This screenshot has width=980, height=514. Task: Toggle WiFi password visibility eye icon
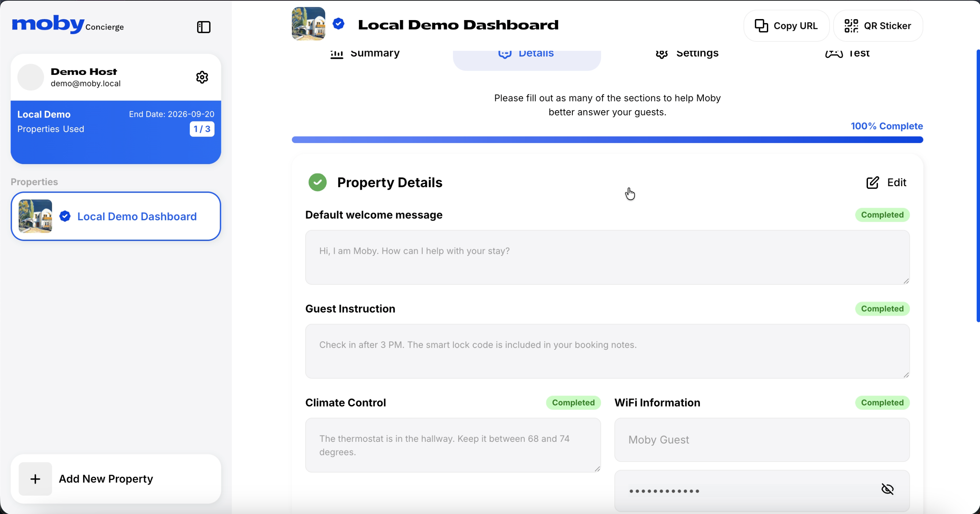coord(887,489)
